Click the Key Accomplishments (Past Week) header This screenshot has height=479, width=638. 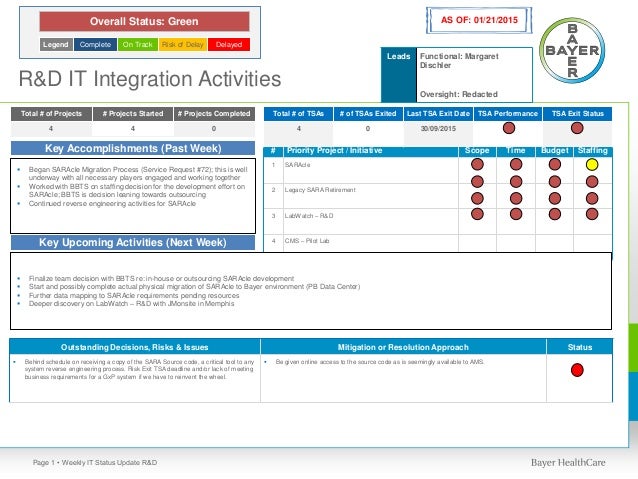[133, 148]
